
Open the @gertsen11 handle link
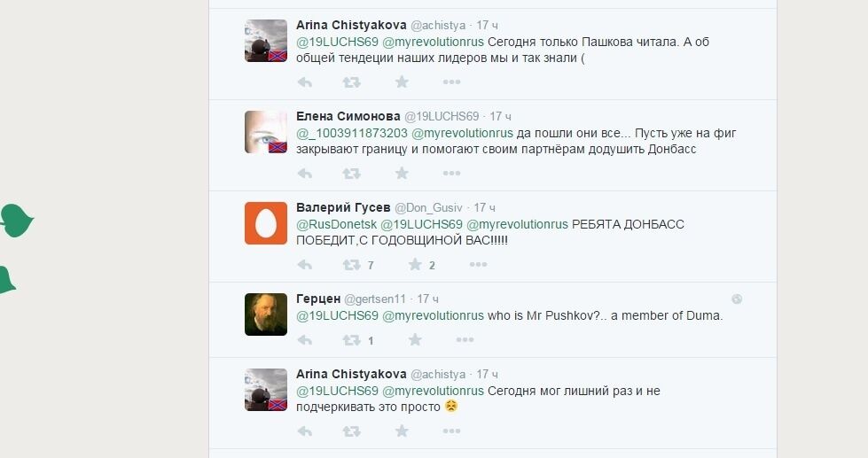point(376,299)
